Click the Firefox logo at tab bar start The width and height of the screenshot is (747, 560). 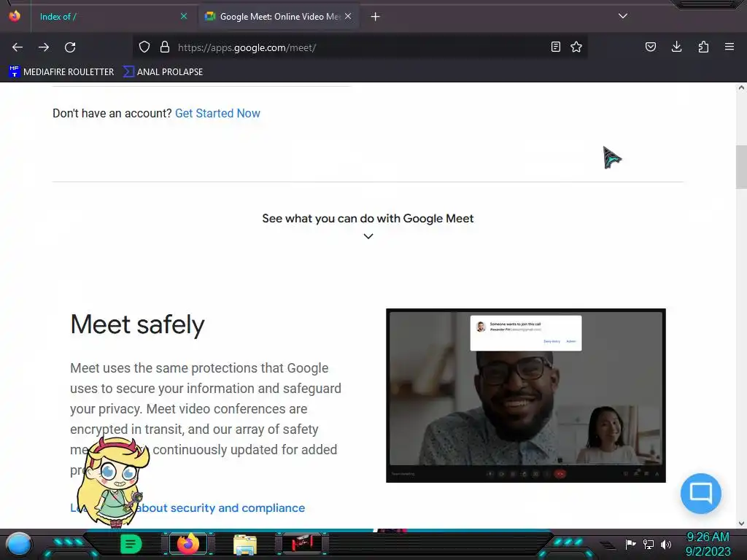click(15, 16)
